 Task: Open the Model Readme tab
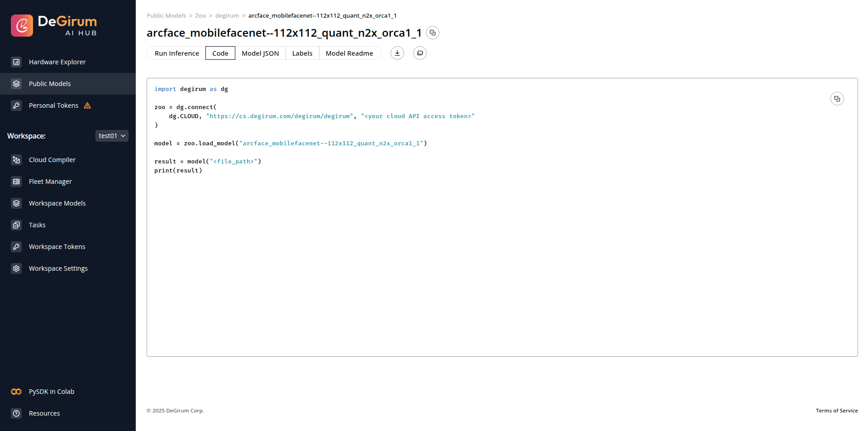(x=349, y=53)
